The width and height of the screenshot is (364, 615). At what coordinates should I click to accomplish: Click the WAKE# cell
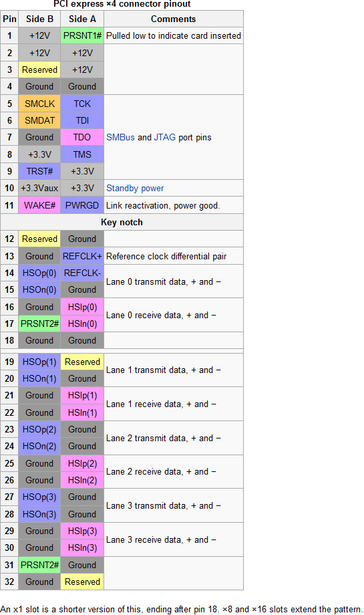[39, 205]
